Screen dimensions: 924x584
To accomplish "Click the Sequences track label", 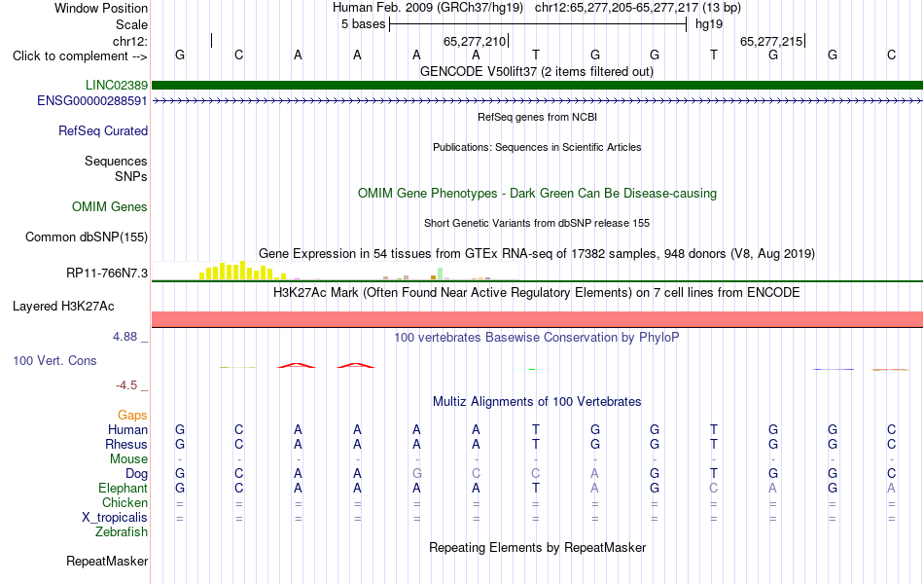I will pyautogui.click(x=116, y=161).
